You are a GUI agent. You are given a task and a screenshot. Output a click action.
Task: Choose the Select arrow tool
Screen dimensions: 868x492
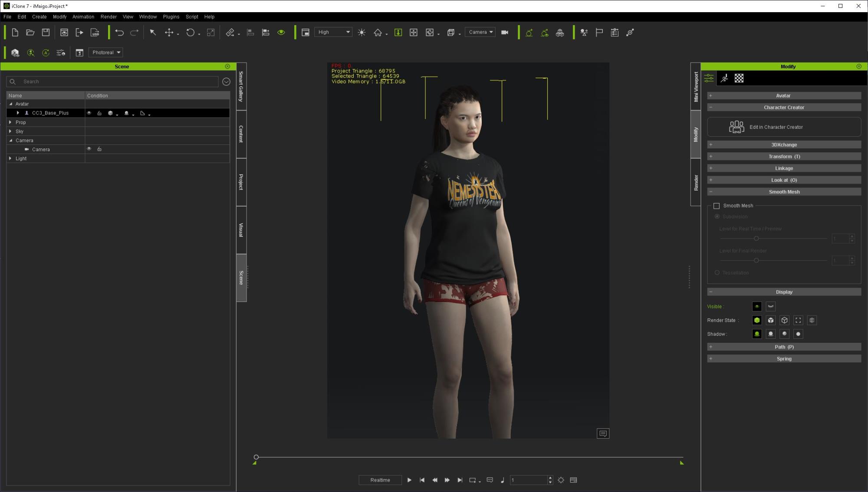153,33
